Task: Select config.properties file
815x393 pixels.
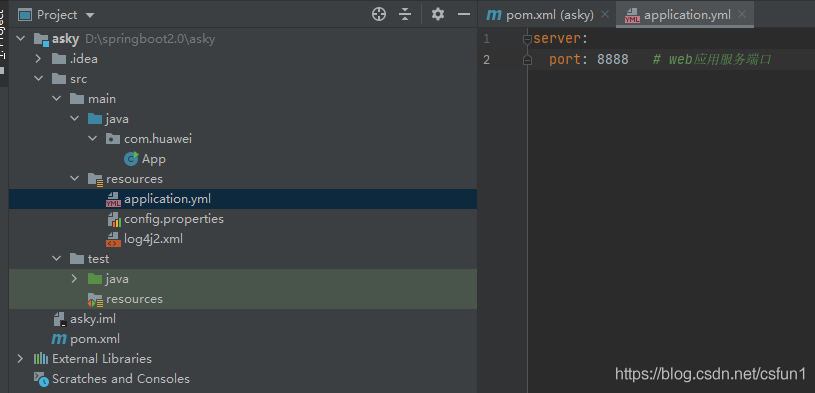Action: tap(174, 219)
